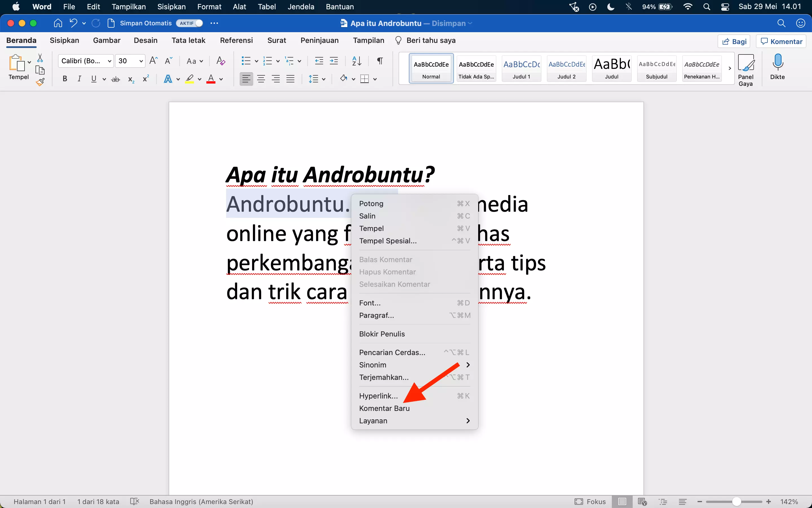Open the more options ellipsis in title bar
This screenshot has width=812, height=508.
click(x=214, y=23)
